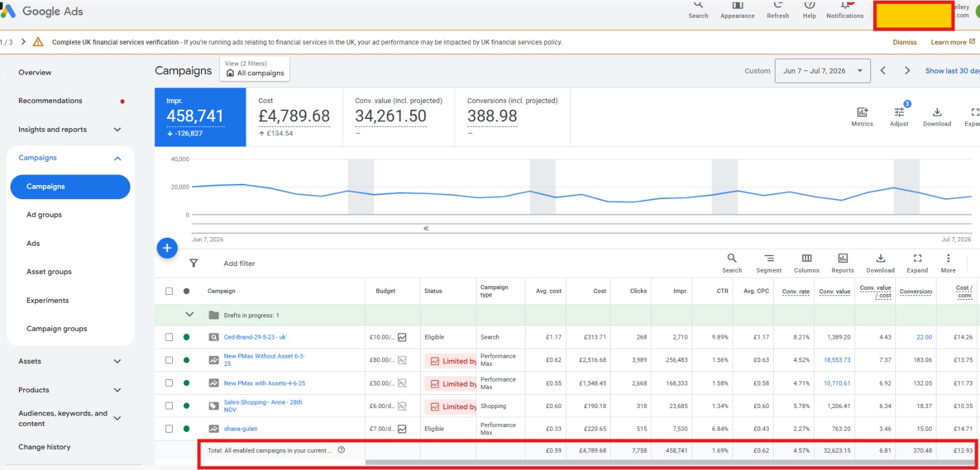
Task: Expand the Assets sidebar section
Action: click(x=118, y=362)
